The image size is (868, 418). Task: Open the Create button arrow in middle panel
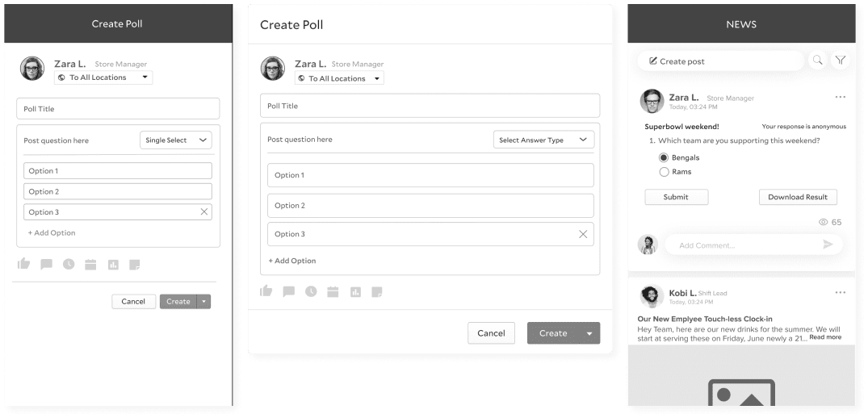(x=589, y=333)
